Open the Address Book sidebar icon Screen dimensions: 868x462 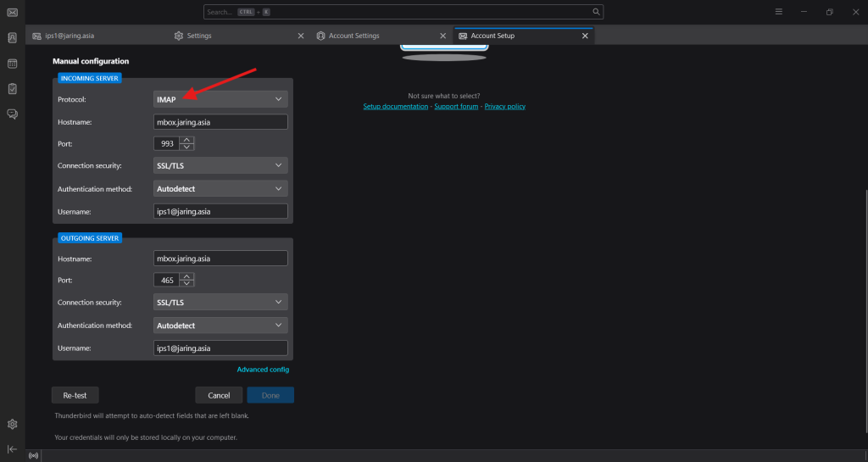pos(12,37)
